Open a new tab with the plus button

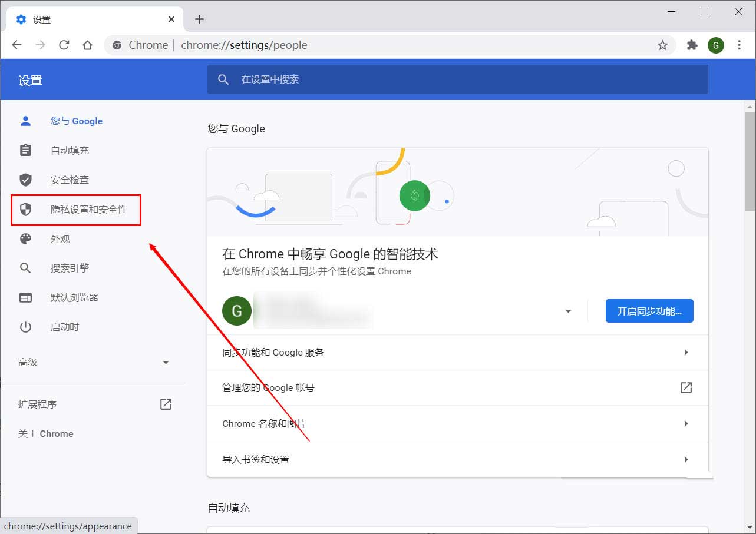[x=199, y=19]
